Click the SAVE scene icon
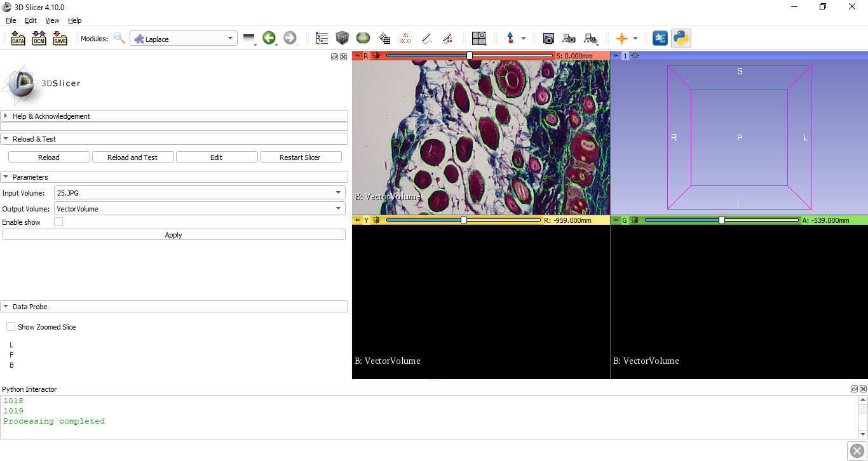Screen dimensions: 868x461 point(60,39)
